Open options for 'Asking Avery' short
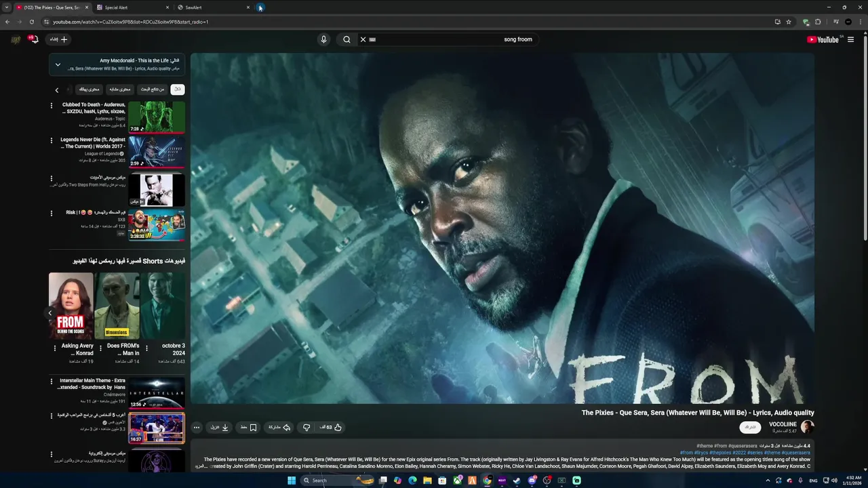This screenshot has width=868, height=488. [54, 348]
